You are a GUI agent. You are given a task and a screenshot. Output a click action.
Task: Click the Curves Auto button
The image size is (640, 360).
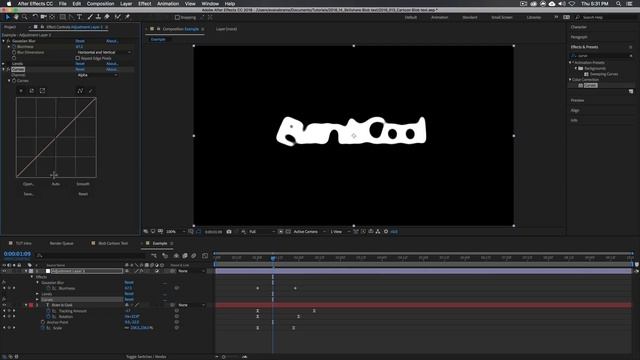(56, 184)
